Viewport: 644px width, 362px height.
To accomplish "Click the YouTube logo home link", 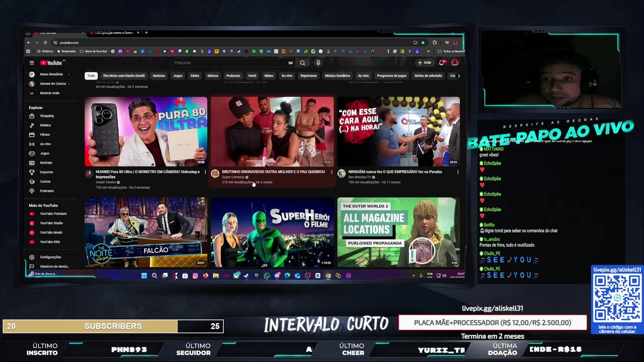I will pyautogui.click(x=51, y=63).
